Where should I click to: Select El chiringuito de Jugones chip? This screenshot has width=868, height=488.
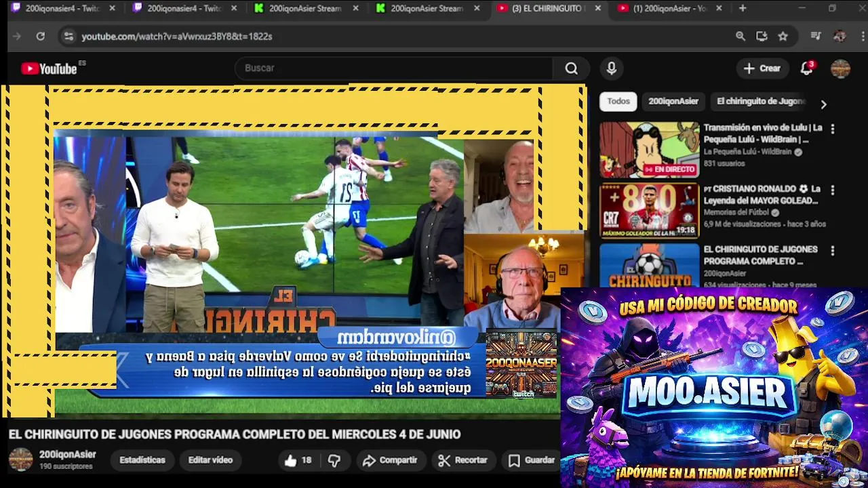click(x=761, y=102)
